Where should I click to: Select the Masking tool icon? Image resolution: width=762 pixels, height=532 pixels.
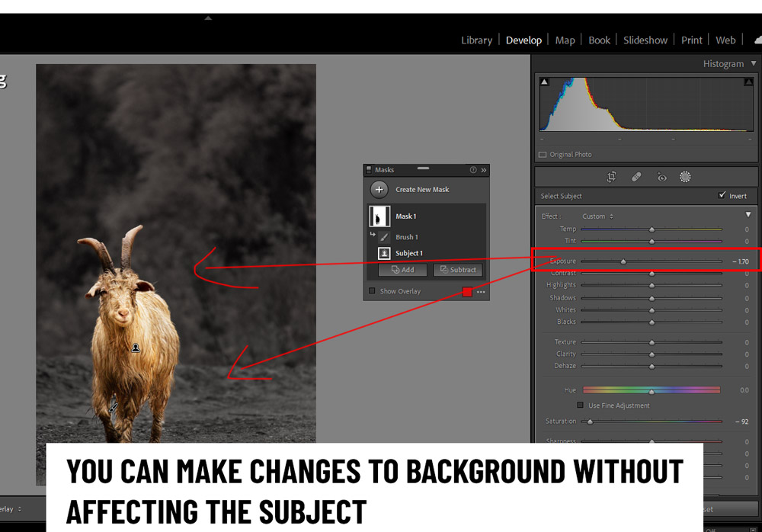(x=685, y=177)
